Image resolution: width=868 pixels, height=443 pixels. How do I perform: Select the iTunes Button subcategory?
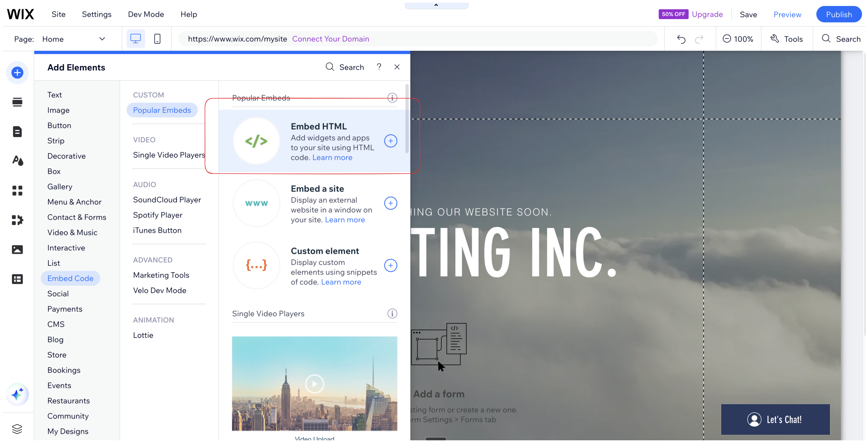pyautogui.click(x=157, y=230)
